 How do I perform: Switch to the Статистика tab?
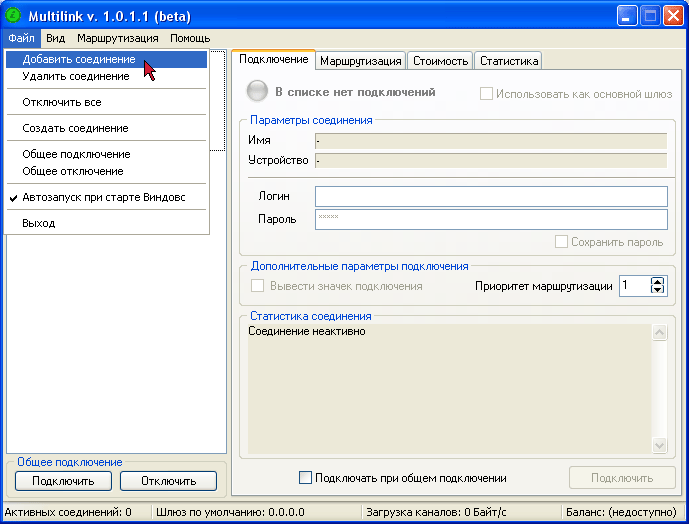pos(509,61)
